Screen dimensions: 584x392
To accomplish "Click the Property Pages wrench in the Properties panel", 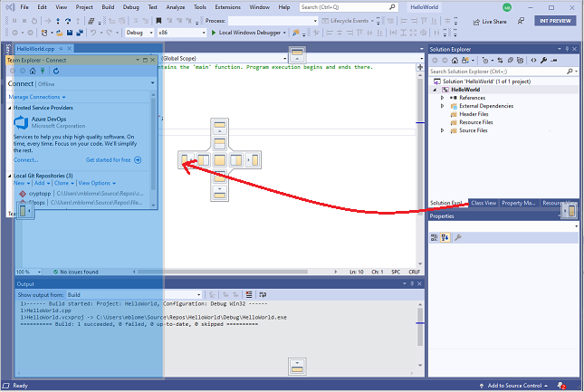I will coord(458,237).
